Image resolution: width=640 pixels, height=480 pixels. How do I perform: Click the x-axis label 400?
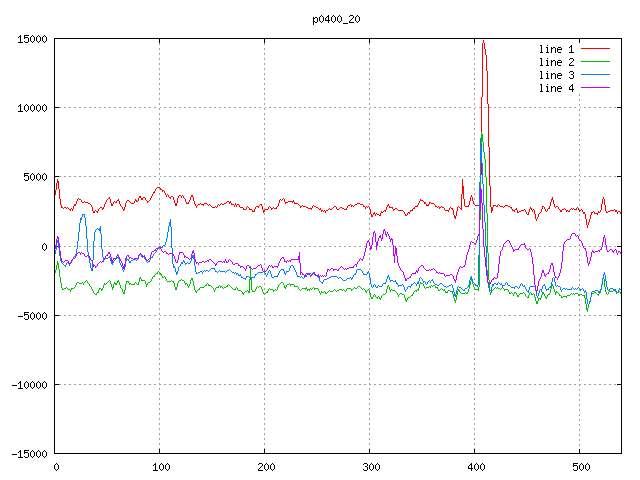click(476, 467)
